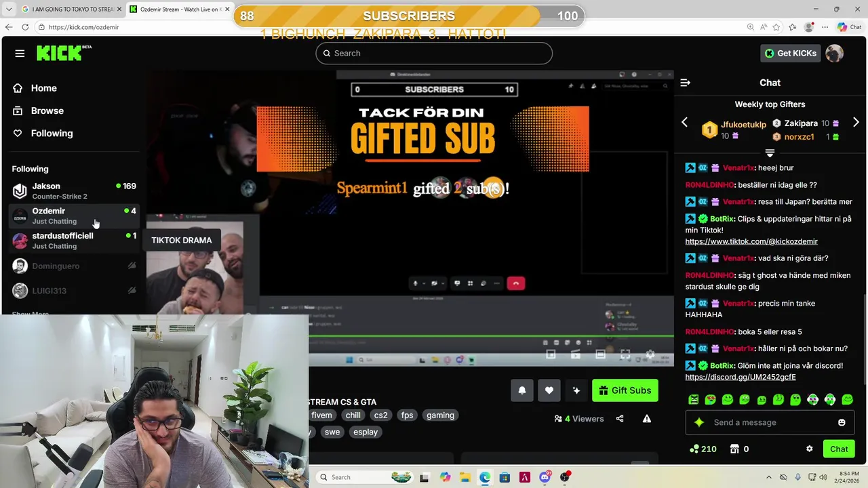Select the fivem tag

coord(321,415)
